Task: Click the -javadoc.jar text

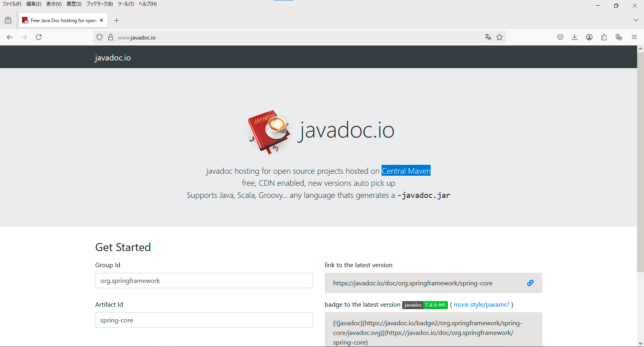Action: (x=424, y=195)
